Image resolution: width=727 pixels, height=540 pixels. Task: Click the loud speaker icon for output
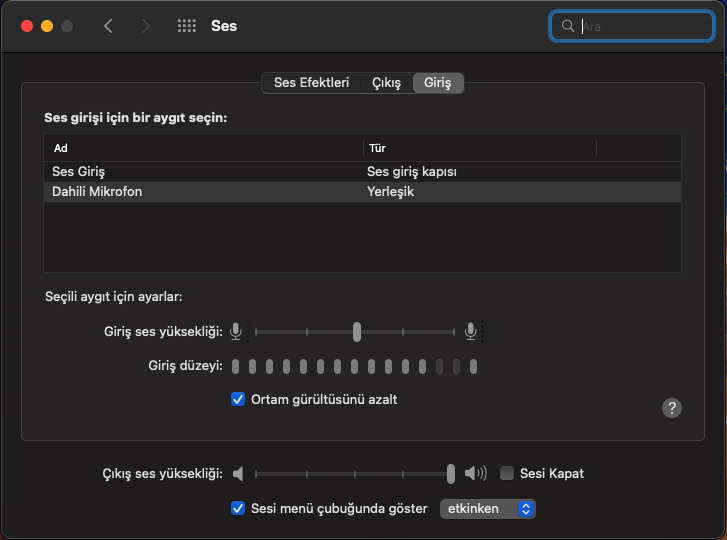tap(476, 473)
